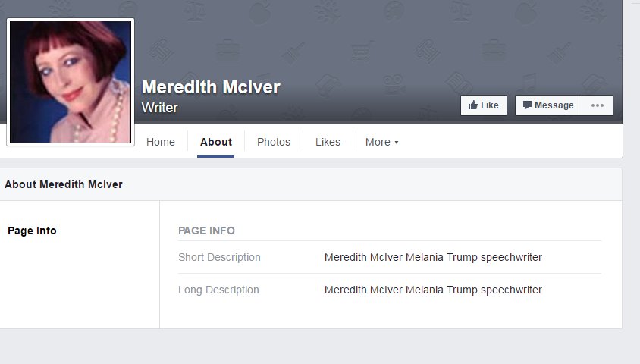640x364 pixels.
Task: Click the Long Description label
Action: [218, 290]
